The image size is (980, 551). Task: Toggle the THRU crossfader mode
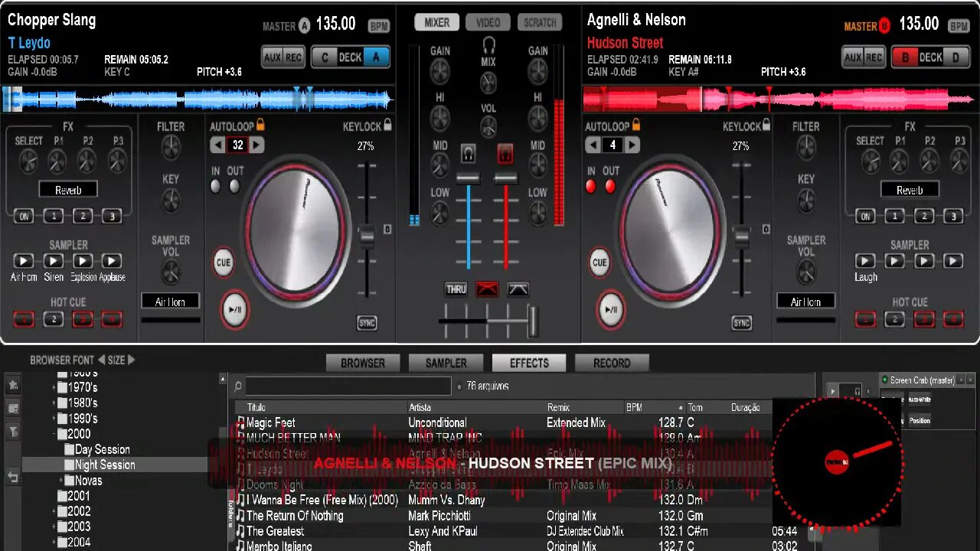(x=456, y=289)
